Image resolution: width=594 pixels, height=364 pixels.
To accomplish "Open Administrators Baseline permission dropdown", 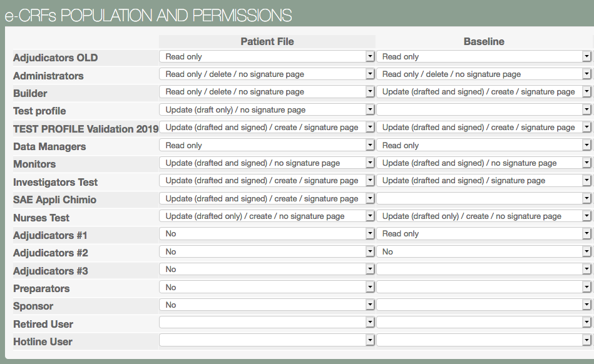I will [484, 74].
